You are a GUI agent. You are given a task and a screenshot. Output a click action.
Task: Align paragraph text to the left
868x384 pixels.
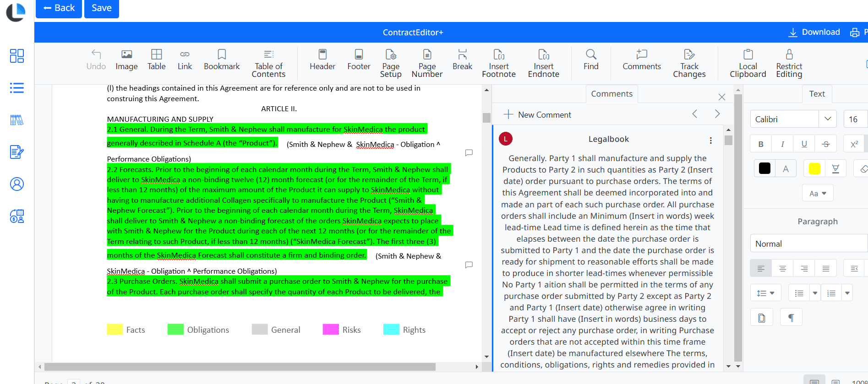761,269
